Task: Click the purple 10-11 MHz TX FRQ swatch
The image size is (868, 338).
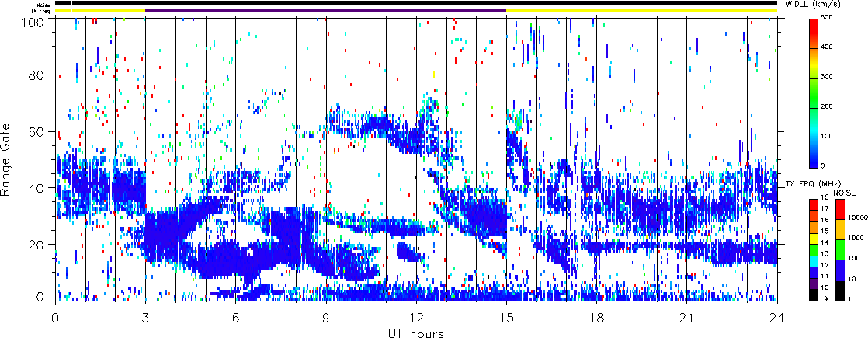Action: pyautogui.click(x=813, y=284)
